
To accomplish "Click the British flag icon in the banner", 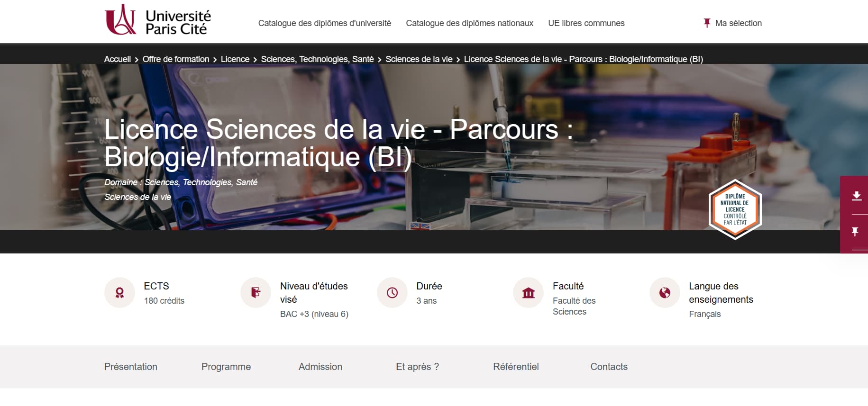I will coord(420,226).
